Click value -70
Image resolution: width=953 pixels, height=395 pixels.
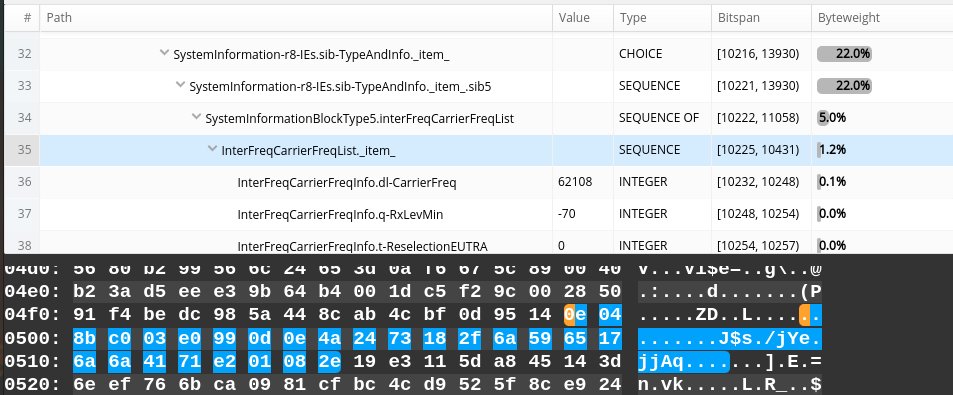coord(566,214)
